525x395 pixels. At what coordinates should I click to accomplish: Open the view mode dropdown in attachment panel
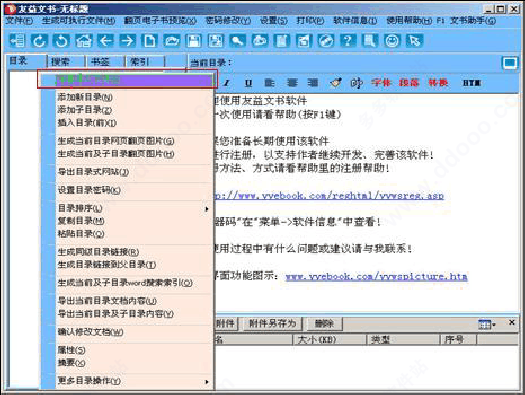click(x=487, y=324)
